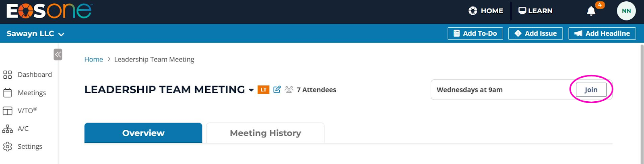Open Dashboard from the sidebar
Screen dimensions: 644x164
point(27,75)
